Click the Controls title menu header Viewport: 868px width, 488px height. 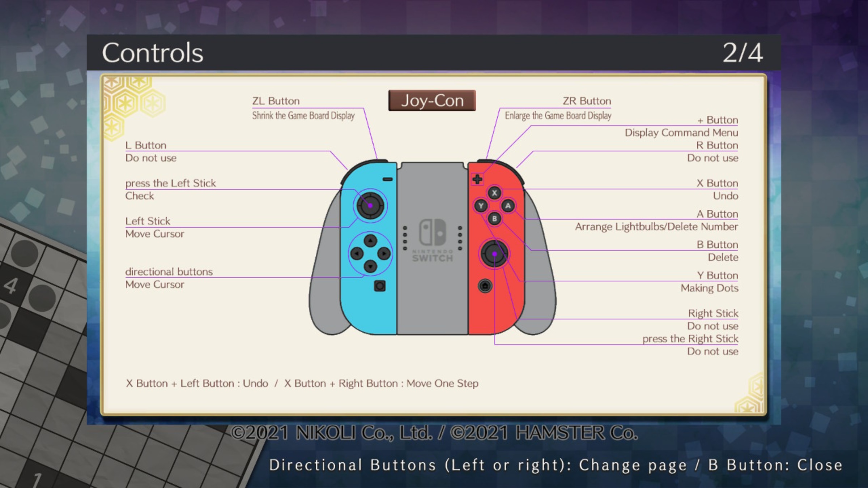click(153, 52)
